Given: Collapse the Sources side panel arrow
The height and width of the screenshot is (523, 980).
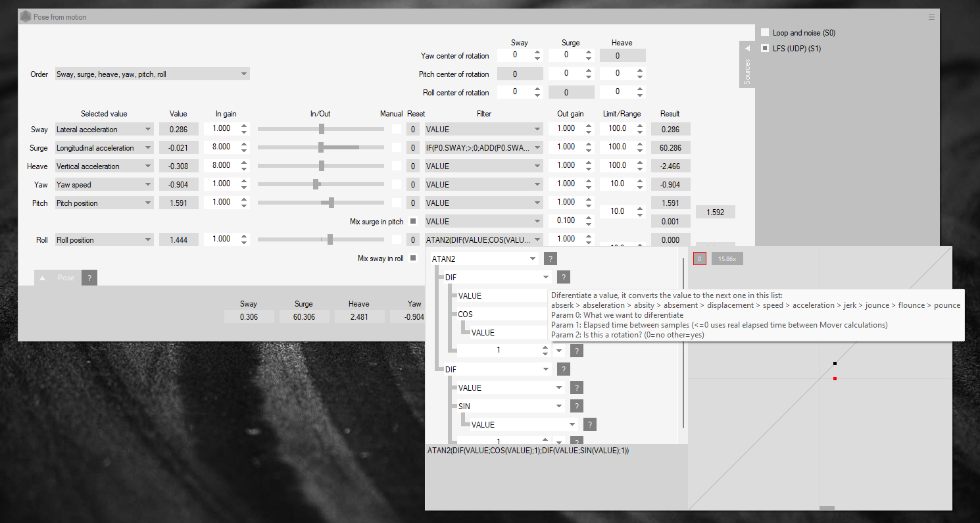Looking at the screenshot, I should (747, 49).
